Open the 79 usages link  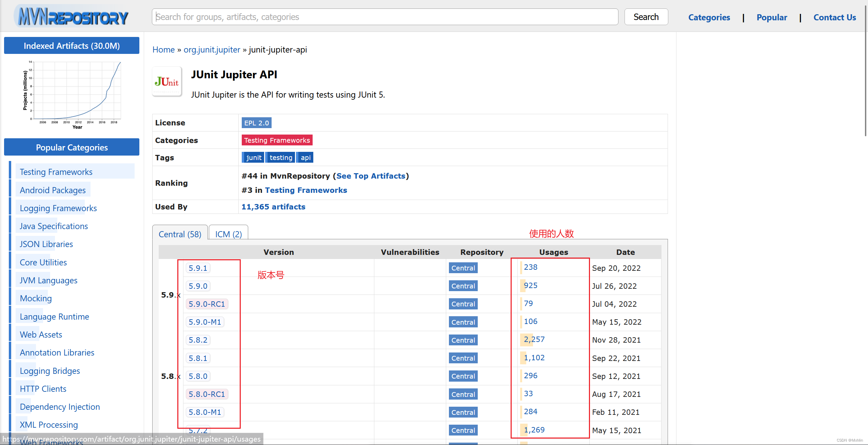(528, 303)
